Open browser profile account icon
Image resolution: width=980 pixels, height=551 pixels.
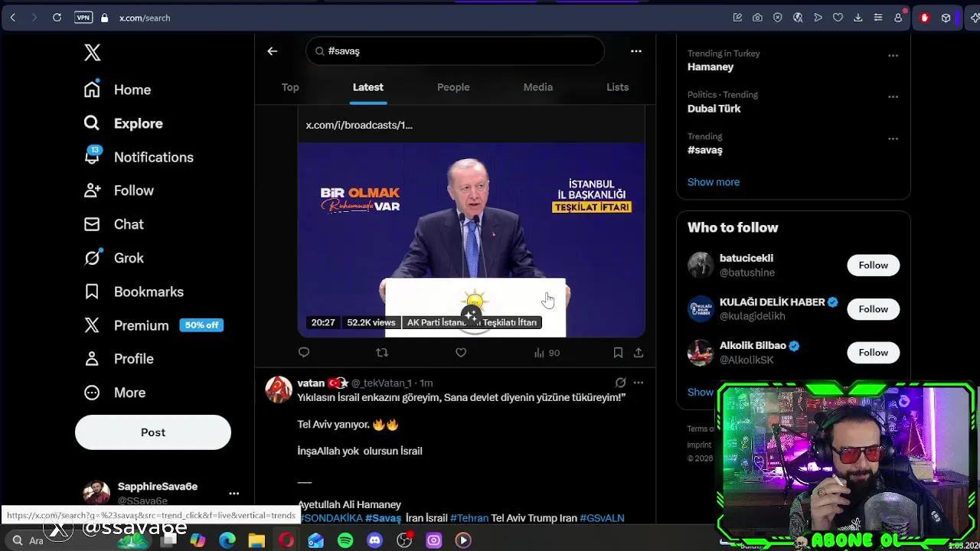[898, 18]
